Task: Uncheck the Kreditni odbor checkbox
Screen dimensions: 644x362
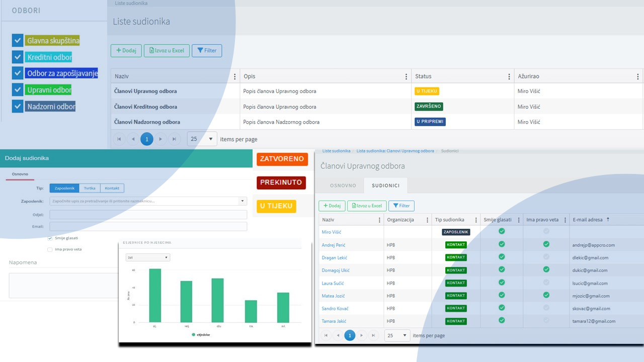Action: tap(18, 57)
